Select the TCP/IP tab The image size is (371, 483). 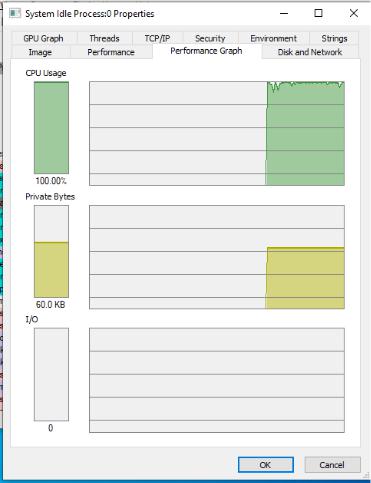157,38
